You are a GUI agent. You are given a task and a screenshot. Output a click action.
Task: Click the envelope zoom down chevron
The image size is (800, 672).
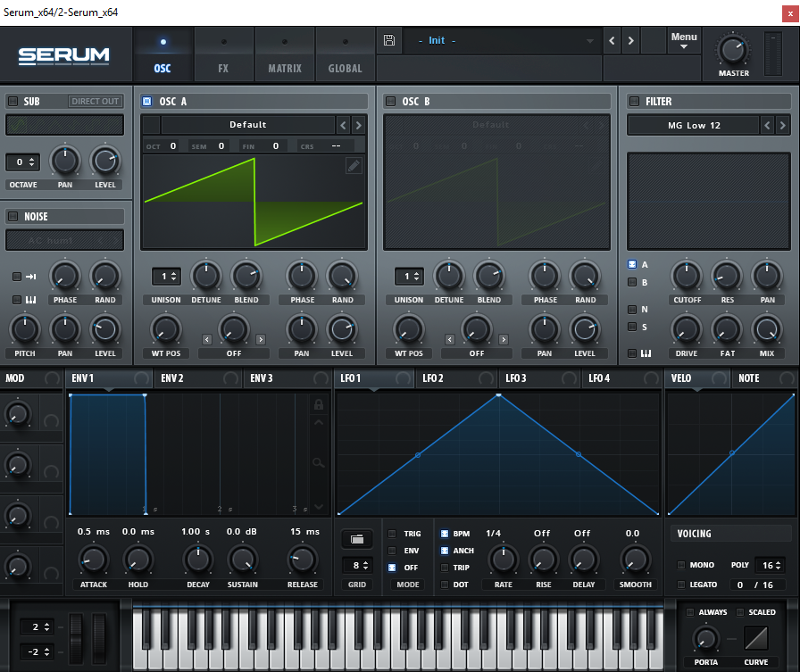point(319,506)
